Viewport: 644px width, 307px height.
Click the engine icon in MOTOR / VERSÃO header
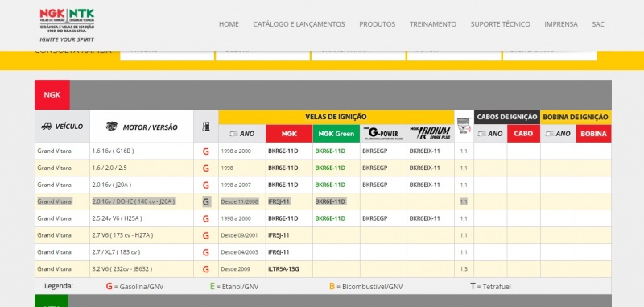[111, 127]
